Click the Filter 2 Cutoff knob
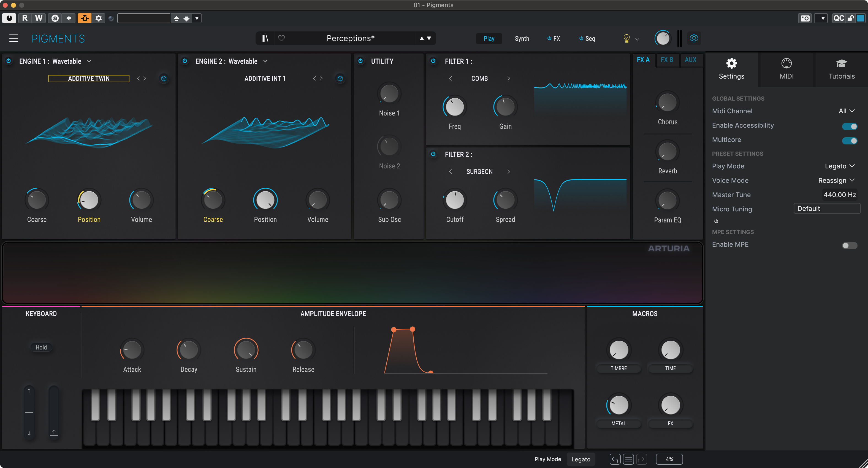The width and height of the screenshot is (868, 468). pyautogui.click(x=455, y=200)
